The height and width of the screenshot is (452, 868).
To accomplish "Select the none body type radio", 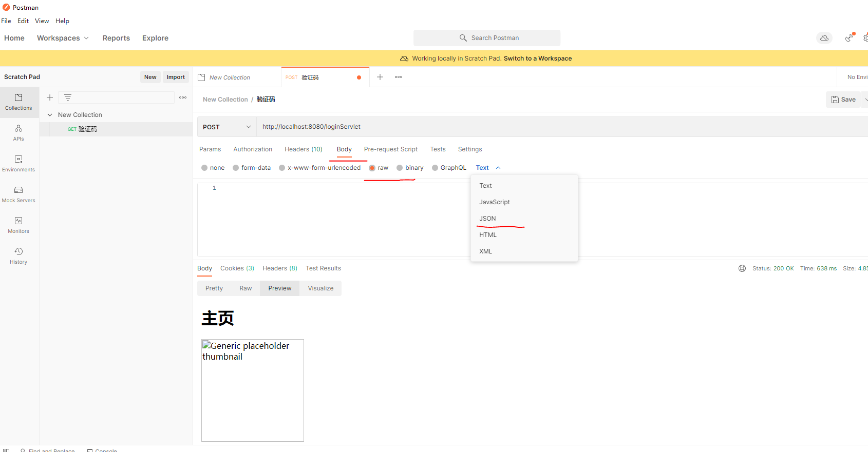I will pyautogui.click(x=204, y=168).
